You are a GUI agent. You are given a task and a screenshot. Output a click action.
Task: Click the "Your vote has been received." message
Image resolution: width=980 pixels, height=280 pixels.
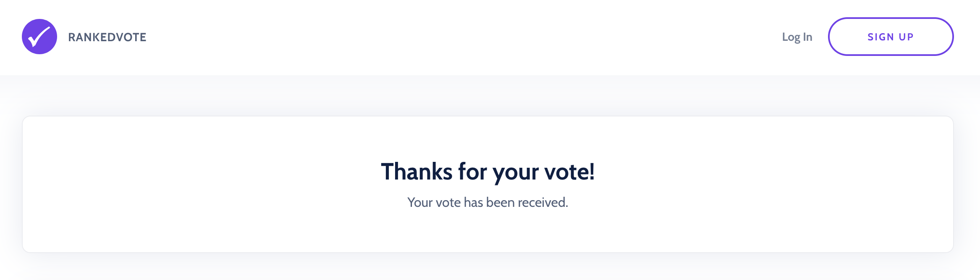click(487, 203)
